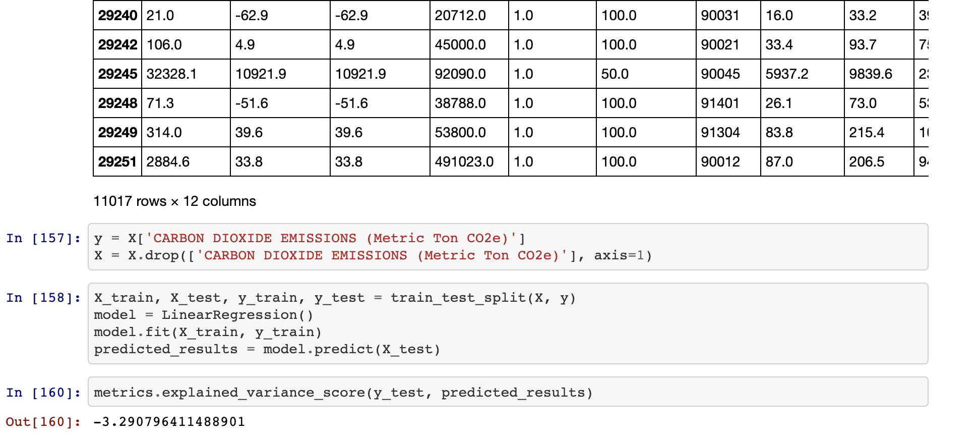This screenshot has height=438, width=980.
Task: Select row index 29248 in table
Action: (x=117, y=103)
